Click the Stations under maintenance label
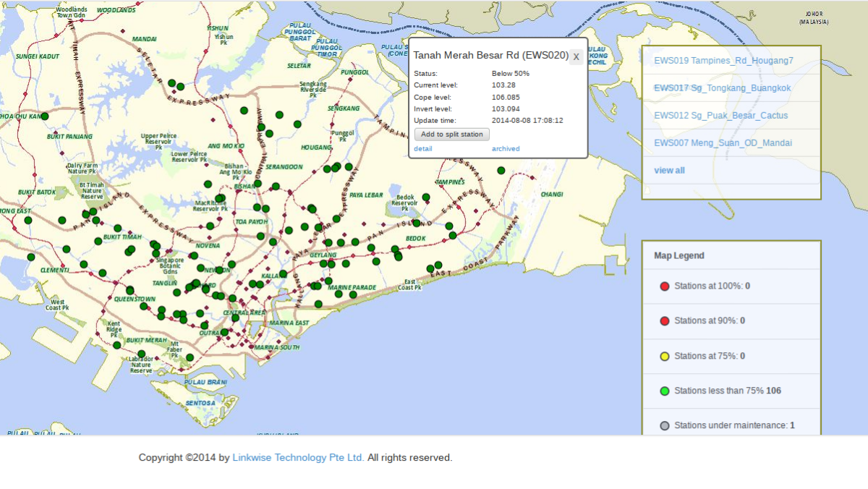Image resolution: width=868 pixels, height=489 pixels. [734, 425]
